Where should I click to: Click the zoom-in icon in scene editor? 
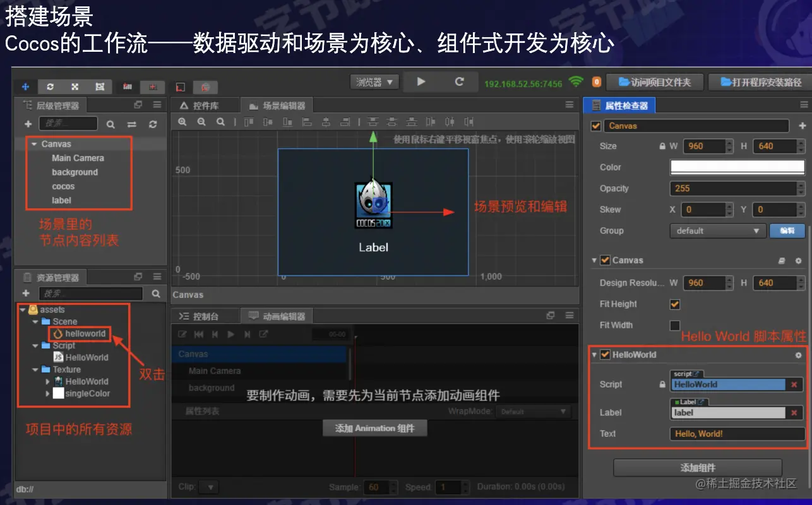coord(182,121)
